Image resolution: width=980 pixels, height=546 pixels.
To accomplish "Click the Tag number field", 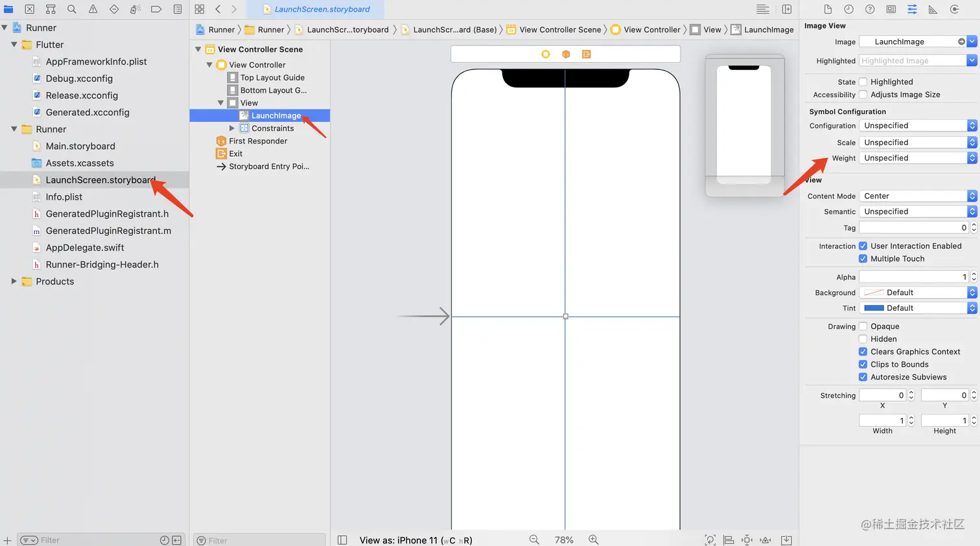I will 914,228.
